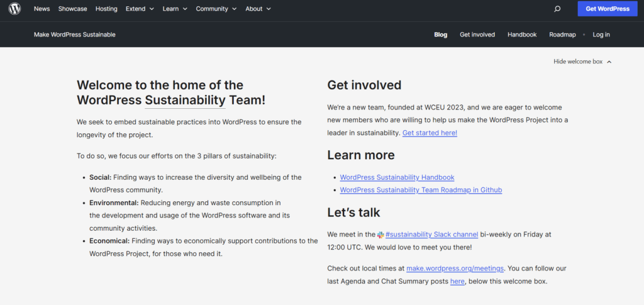The image size is (644, 305).
Task: Click the bold 'Economical:' label
Action: point(109,241)
